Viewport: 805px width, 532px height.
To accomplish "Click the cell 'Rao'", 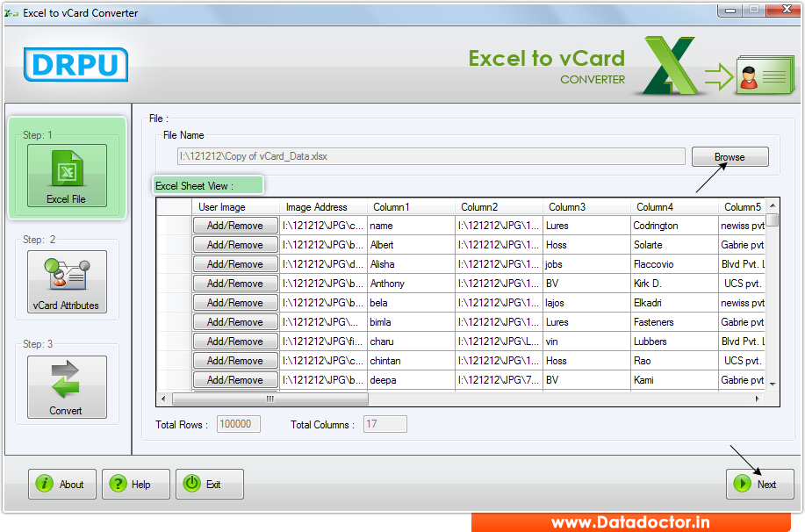I will click(674, 361).
